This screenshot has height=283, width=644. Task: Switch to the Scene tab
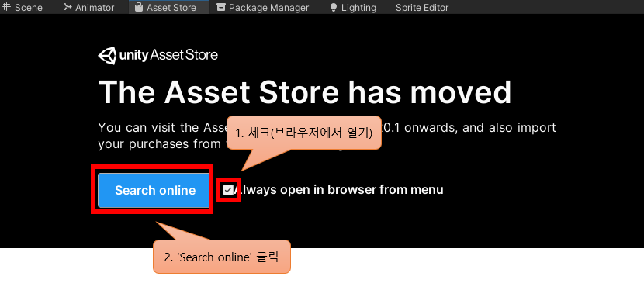tap(23, 7)
